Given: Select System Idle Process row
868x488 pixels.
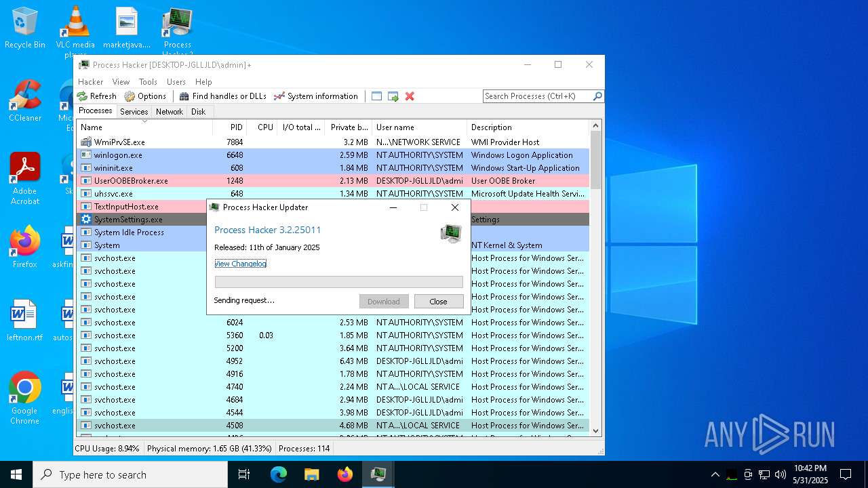Looking at the screenshot, I should click(142, 232).
